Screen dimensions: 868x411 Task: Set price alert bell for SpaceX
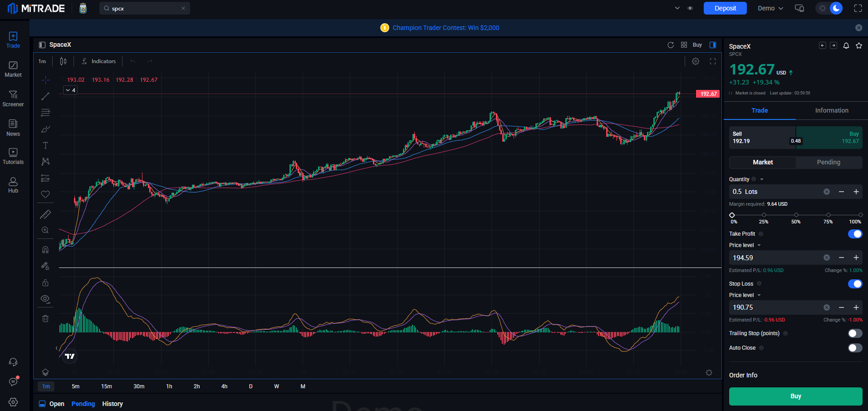[846, 45]
